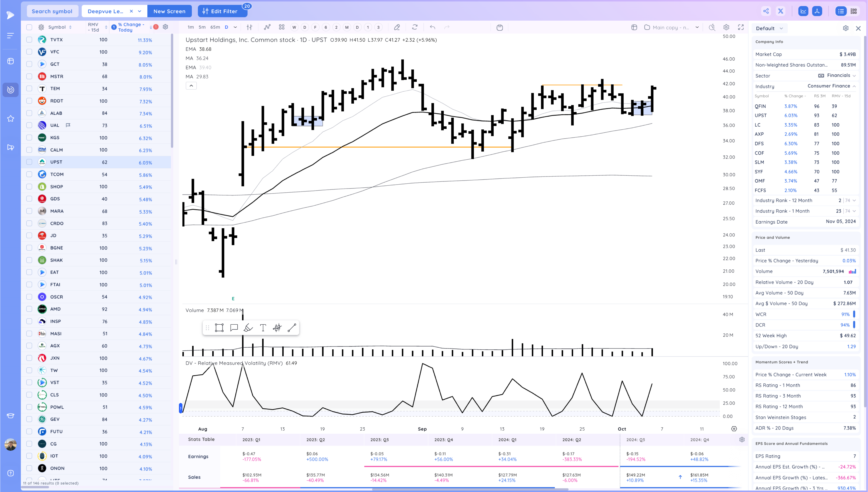
Task: Check the checkbox next to TVTX
Action: pyautogui.click(x=29, y=40)
